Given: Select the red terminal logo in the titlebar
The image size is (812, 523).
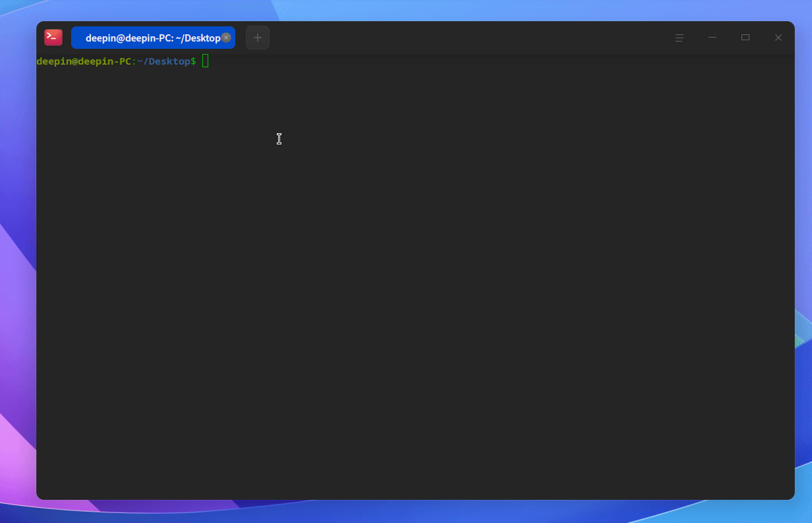Looking at the screenshot, I should (53, 38).
